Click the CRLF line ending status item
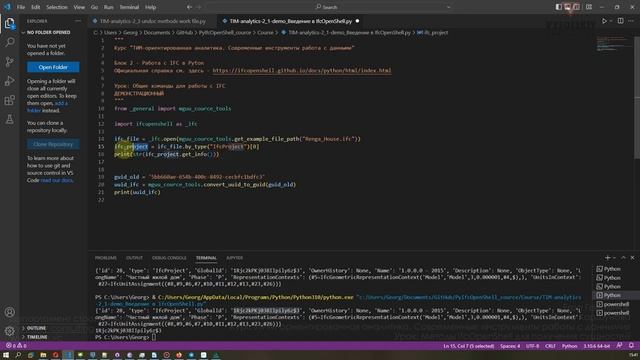Viewport: 640px width, 360px height. [x=550, y=346]
